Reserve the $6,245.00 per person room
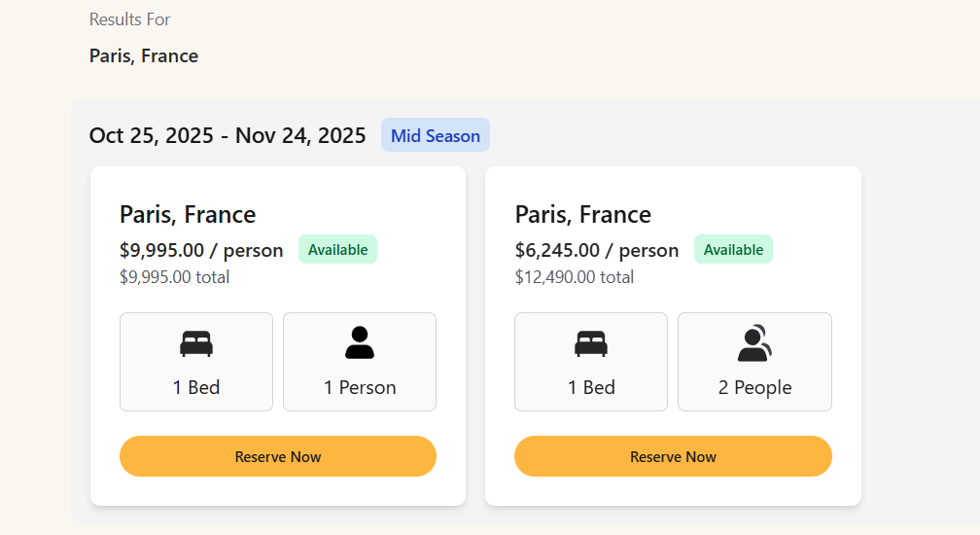 [673, 456]
